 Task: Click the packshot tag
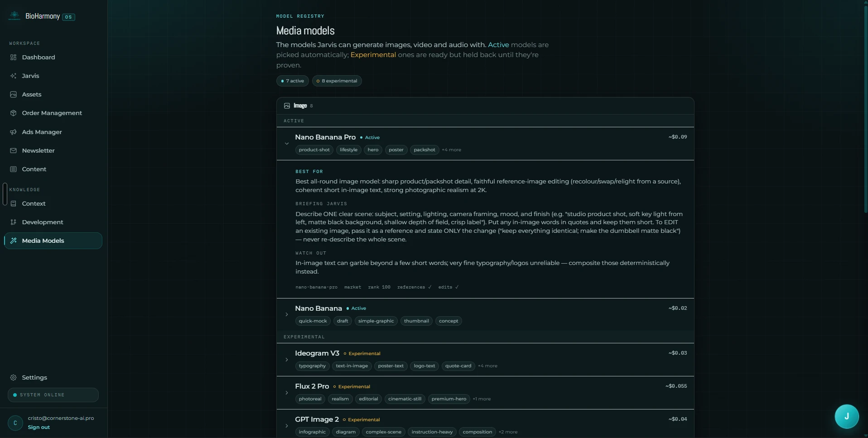(424, 150)
